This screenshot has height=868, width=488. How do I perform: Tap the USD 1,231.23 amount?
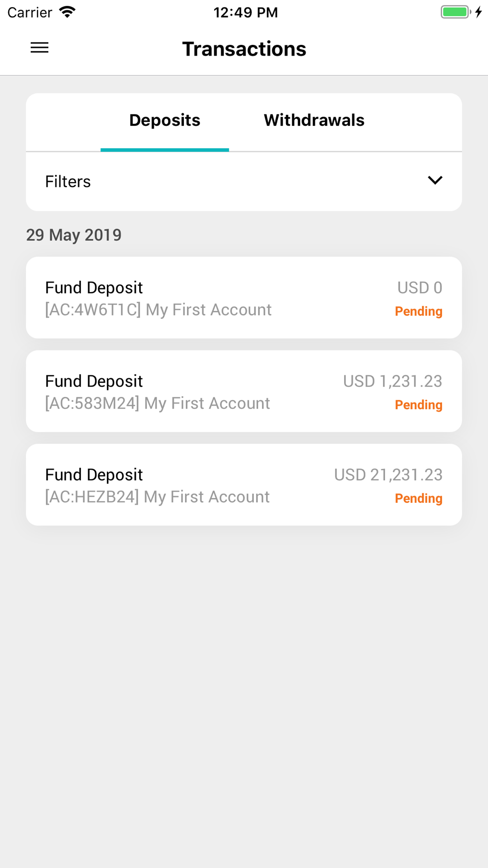click(392, 381)
